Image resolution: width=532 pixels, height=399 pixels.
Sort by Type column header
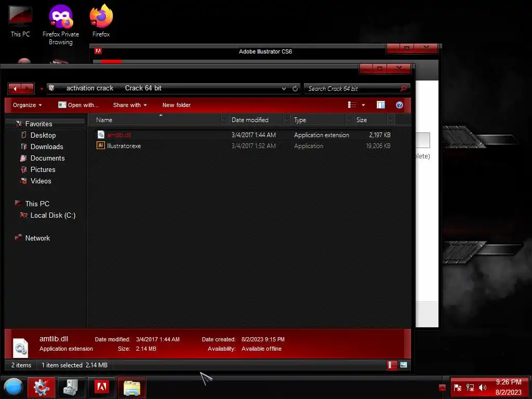[319, 120]
